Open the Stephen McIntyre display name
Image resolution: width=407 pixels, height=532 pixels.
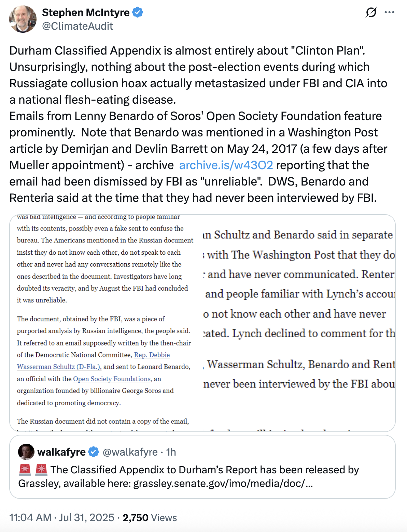tap(86, 13)
